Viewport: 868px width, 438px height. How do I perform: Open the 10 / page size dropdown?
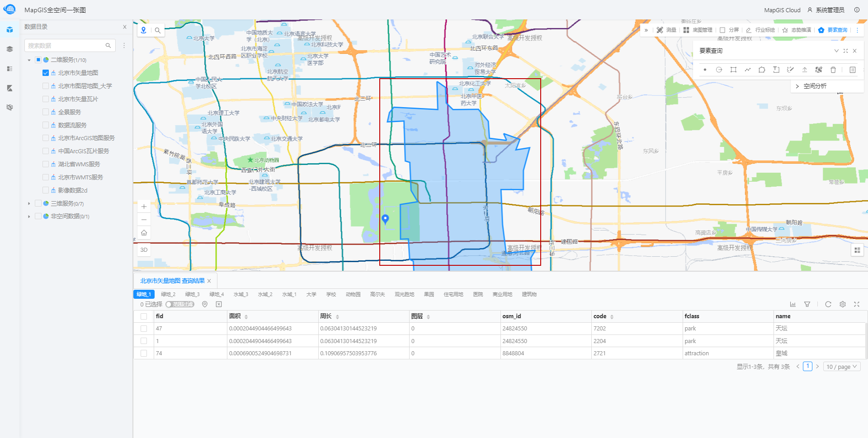point(842,367)
